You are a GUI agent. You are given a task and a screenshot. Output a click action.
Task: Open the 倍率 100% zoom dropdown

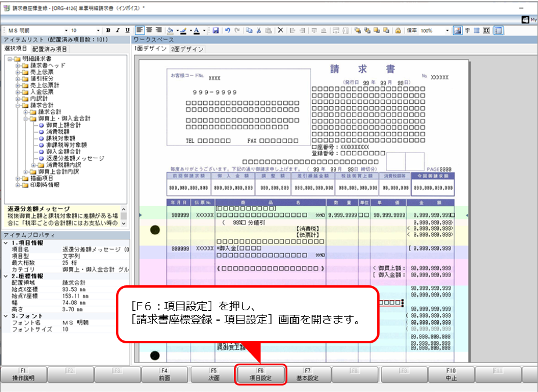[447, 31]
